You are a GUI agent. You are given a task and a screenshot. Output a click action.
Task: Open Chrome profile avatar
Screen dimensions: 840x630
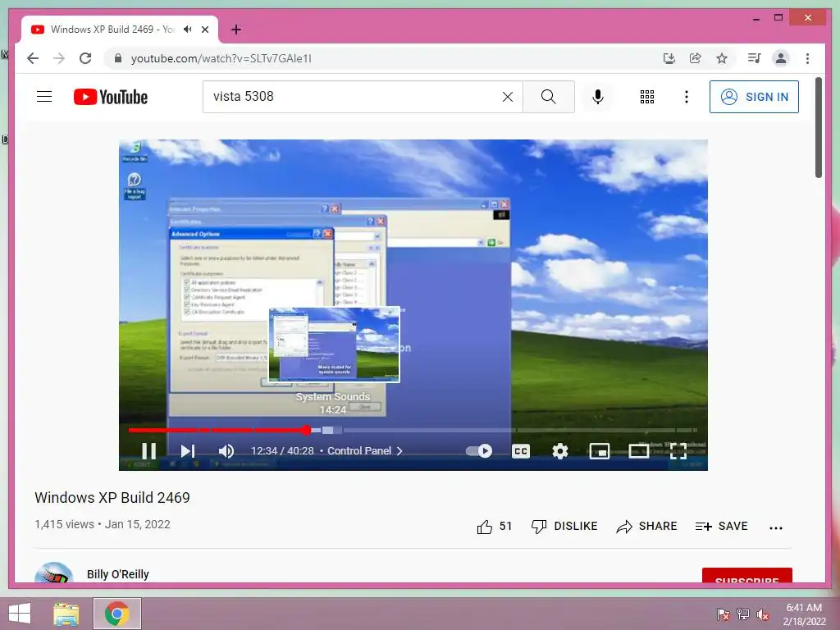781,58
